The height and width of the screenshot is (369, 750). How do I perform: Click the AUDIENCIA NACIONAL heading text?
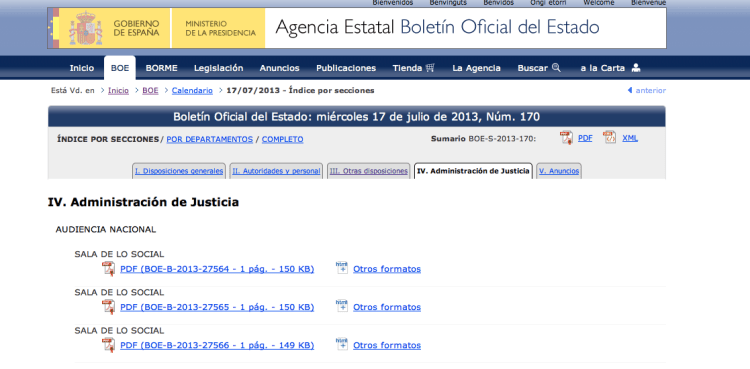(106, 230)
